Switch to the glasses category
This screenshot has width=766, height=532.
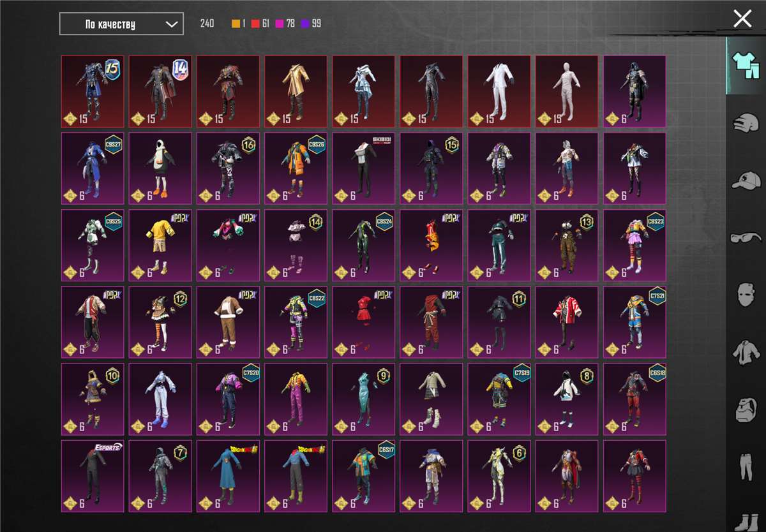745,239
